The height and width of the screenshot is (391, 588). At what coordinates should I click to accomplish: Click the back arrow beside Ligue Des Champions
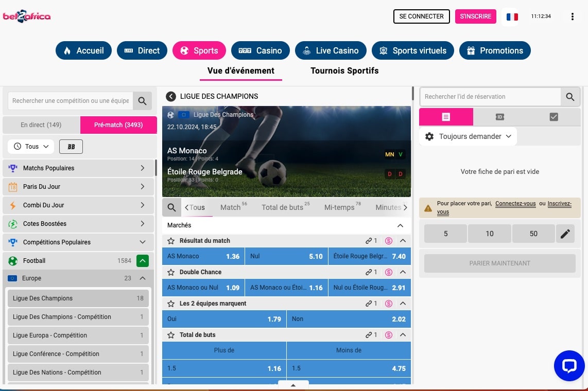[x=170, y=96]
